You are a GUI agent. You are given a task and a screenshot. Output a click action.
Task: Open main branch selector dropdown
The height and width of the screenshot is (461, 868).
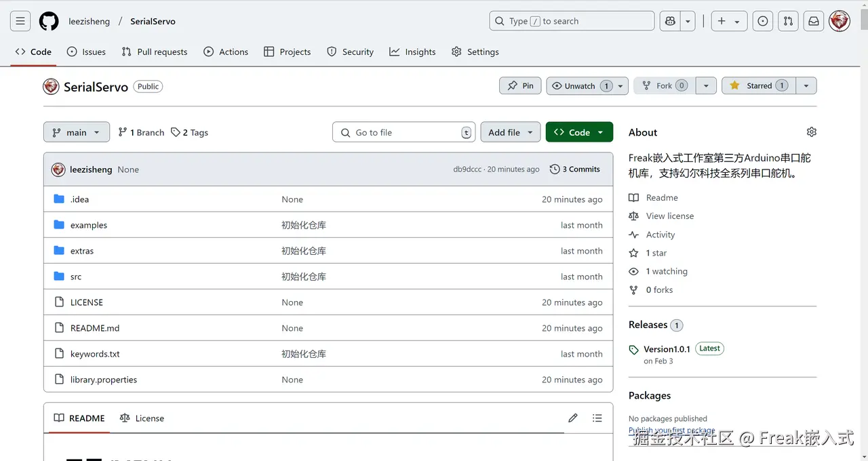coord(77,132)
